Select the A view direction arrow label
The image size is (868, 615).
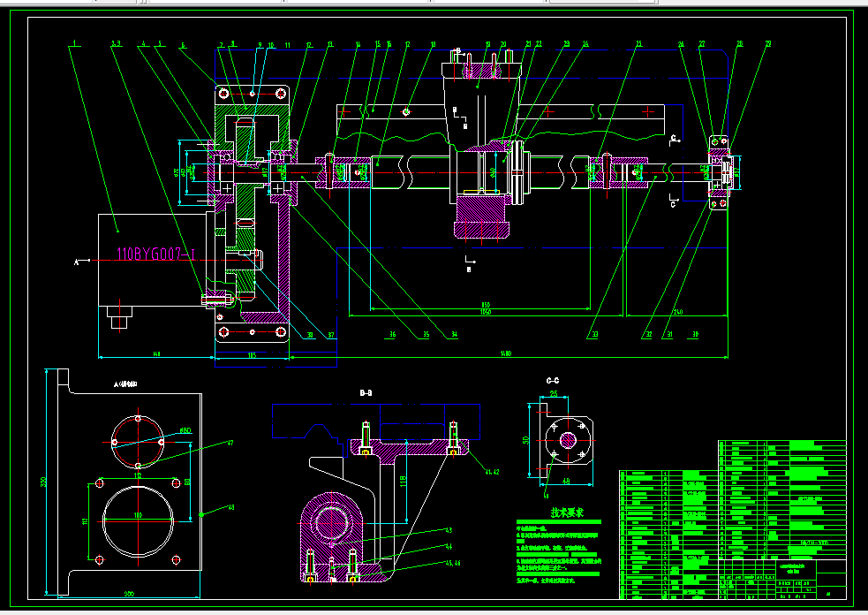[77, 262]
